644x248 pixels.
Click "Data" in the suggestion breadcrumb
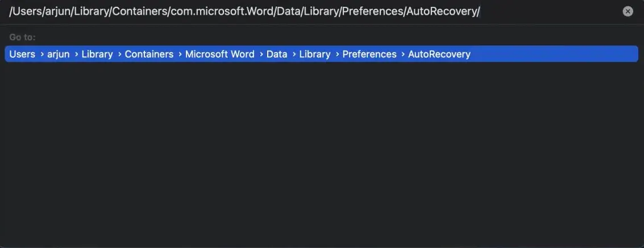pyautogui.click(x=277, y=54)
